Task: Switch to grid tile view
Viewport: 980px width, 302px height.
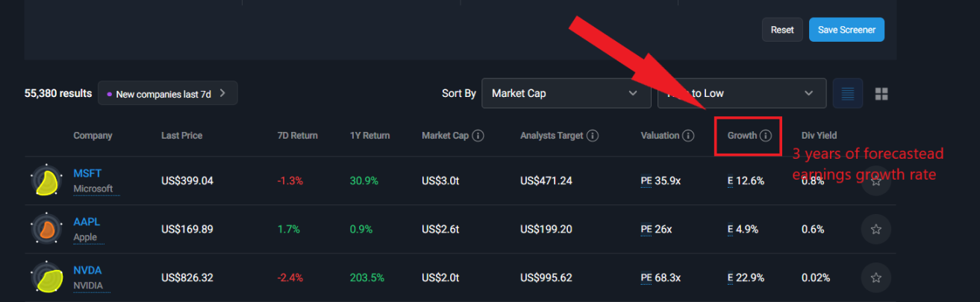Action: pos(881,94)
